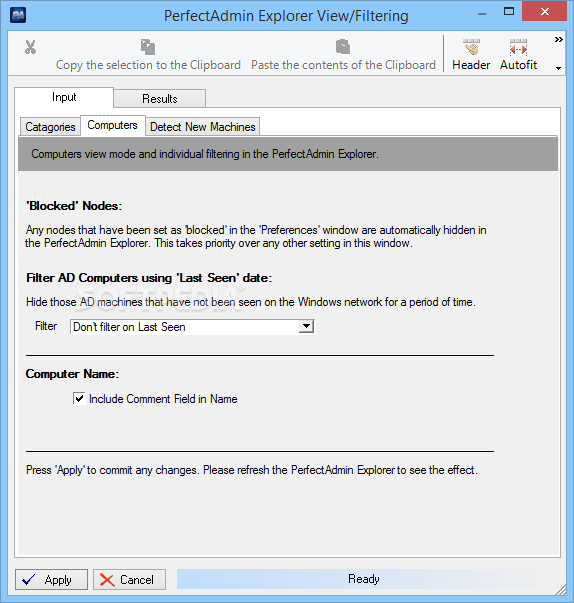Switch to the Results tab
Viewport: 574px width, 603px height.
tap(160, 99)
